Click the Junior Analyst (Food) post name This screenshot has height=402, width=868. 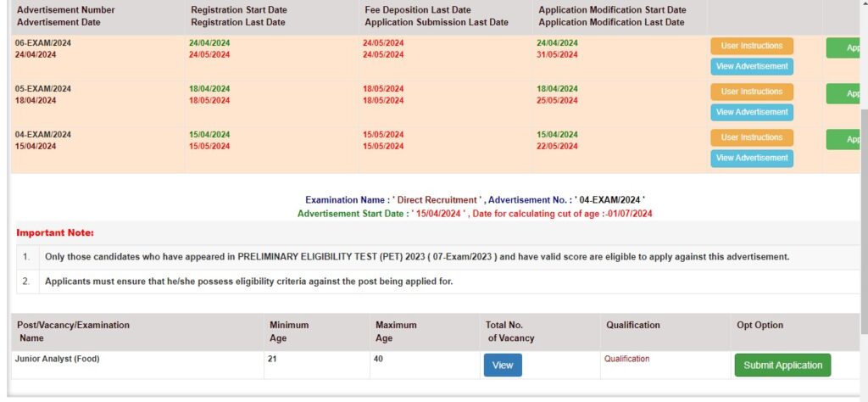click(x=57, y=359)
